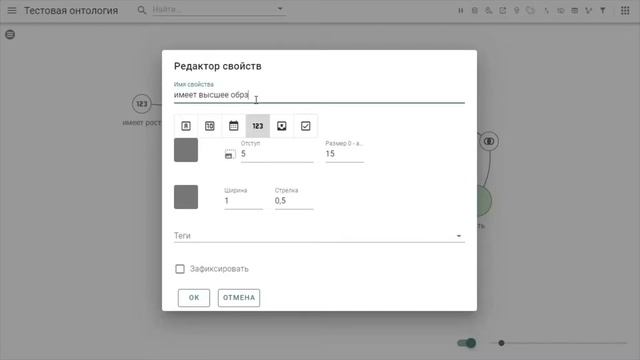This screenshot has width=640, height=360.
Task: Click the label placement icon beside Отступ
Action: [x=230, y=154]
